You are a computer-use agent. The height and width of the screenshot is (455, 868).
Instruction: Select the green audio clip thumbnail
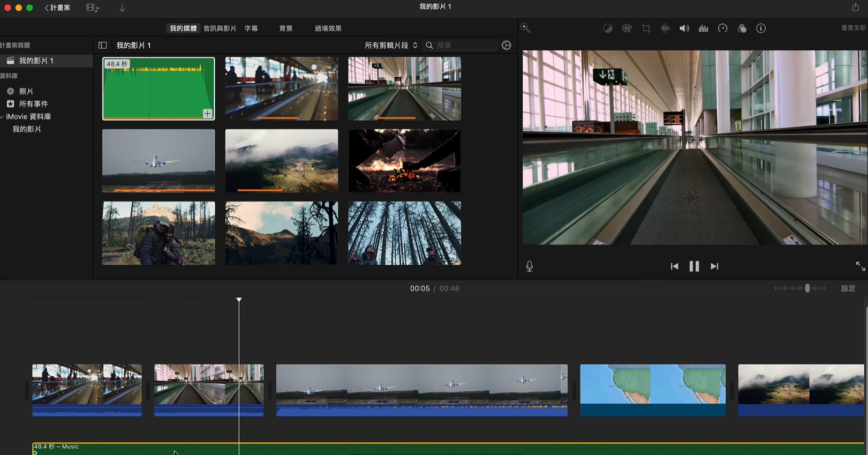point(158,88)
